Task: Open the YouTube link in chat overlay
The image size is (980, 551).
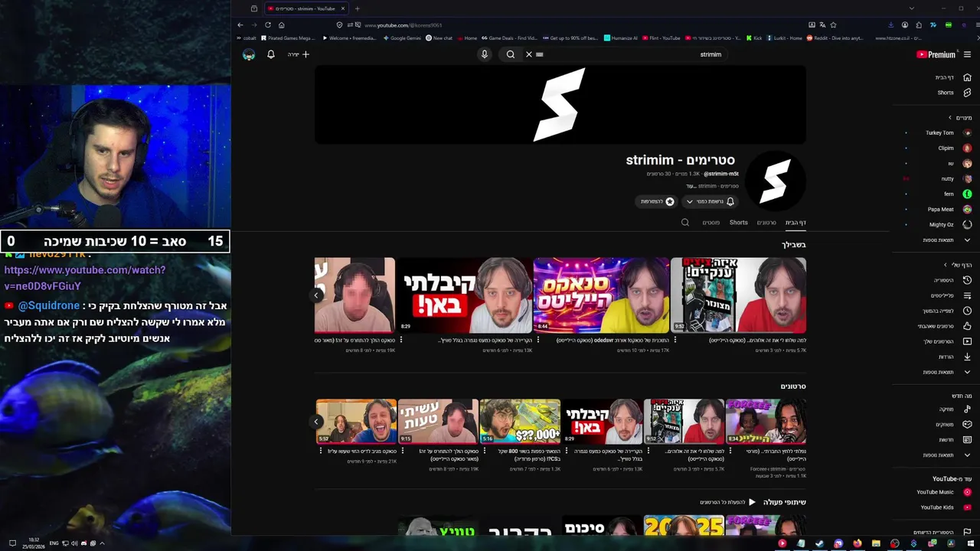Action: [84, 278]
